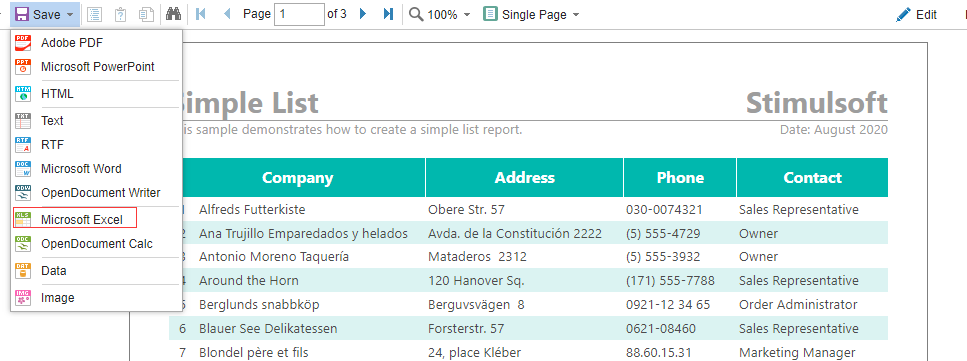The width and height of the screenshot is (967, 361).
Task: Choose OpenDocument Writer export option
Action: pos(96,193)
